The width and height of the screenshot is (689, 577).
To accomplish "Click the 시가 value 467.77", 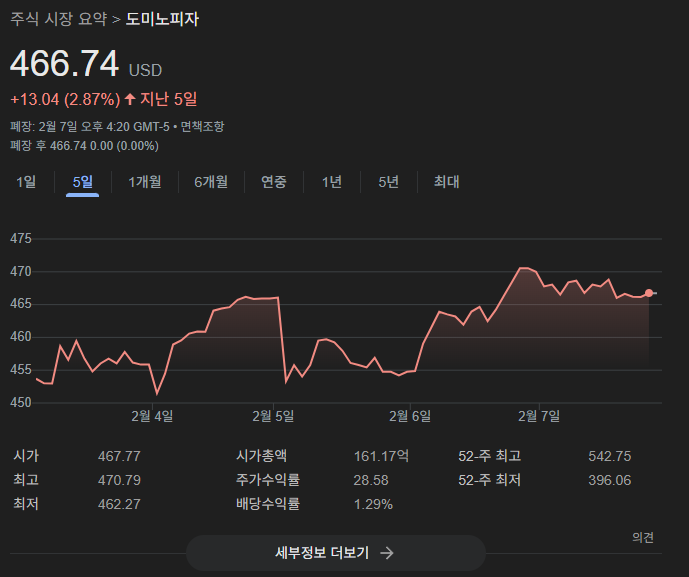I will [x=119, y=456].
